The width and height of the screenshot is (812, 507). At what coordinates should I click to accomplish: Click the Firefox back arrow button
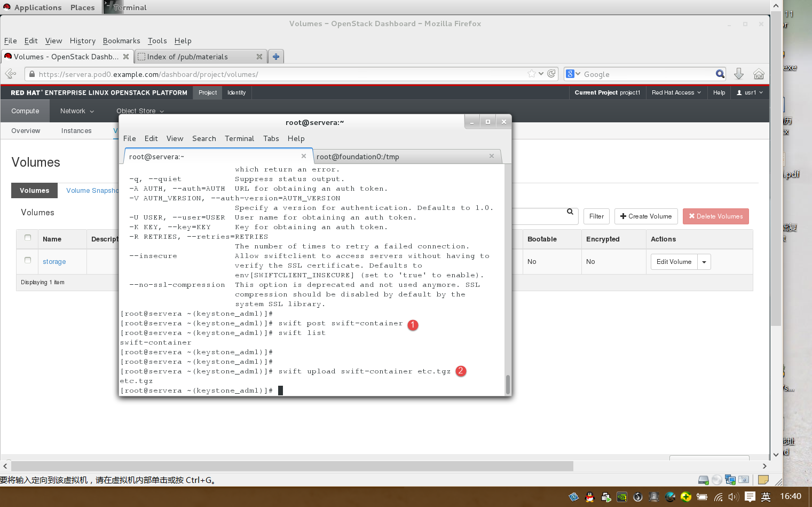click(10, 74)
